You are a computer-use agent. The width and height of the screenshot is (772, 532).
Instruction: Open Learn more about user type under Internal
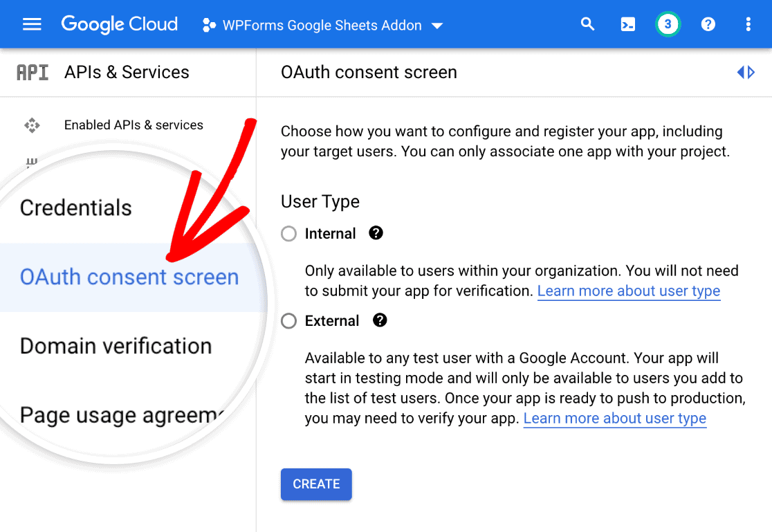click(629, 291)
